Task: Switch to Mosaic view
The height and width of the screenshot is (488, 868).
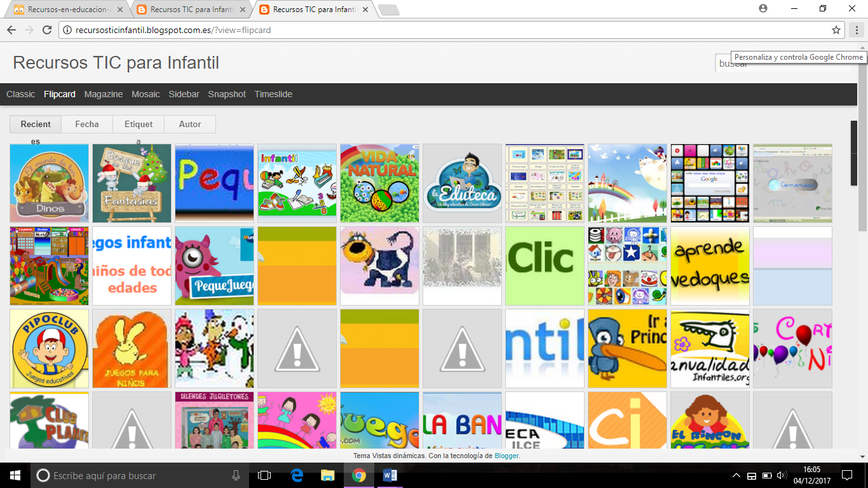Action: [x=146, y=94]
